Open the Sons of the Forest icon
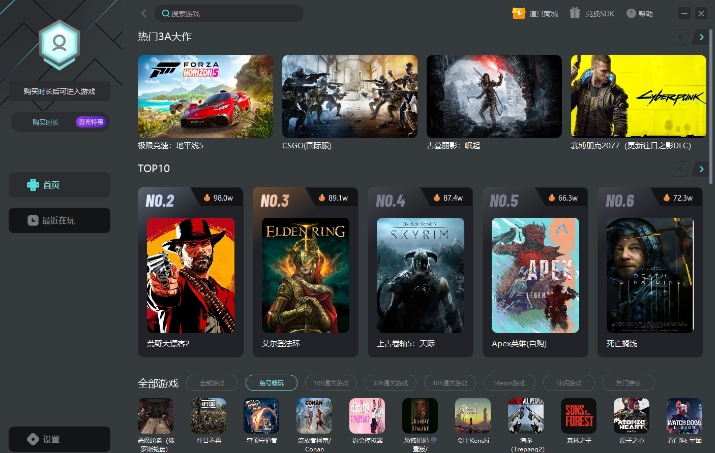 (x=579, y=416)
